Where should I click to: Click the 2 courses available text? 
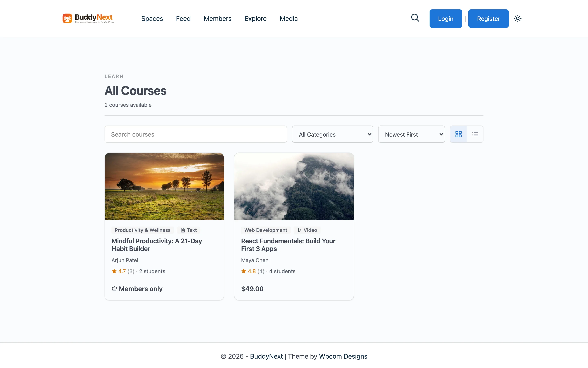128,105
